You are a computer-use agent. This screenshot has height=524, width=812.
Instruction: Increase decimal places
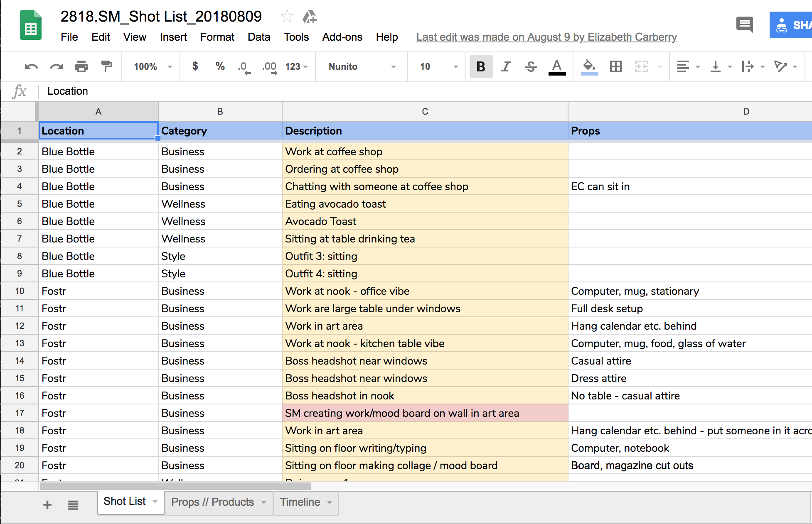269,67
